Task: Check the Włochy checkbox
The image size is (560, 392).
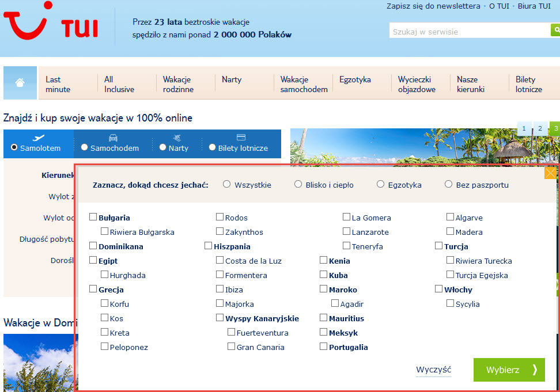Action: tap(438, 289)
